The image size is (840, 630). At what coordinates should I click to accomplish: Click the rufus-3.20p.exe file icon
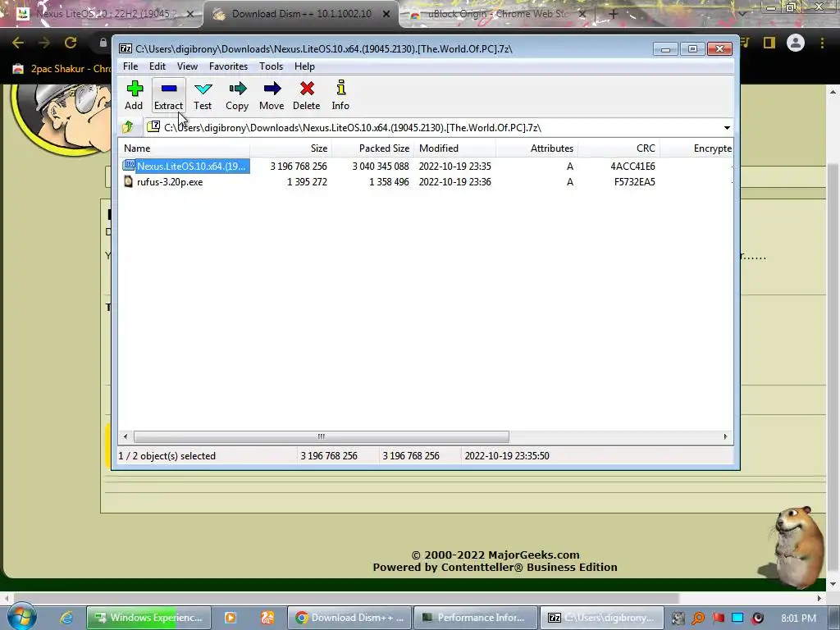pos(129,181)
